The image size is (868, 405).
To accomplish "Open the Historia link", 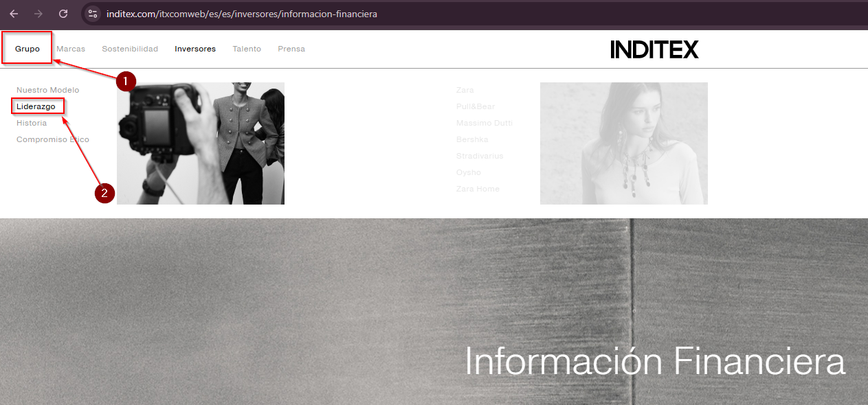I will click(x=32, y=123).
